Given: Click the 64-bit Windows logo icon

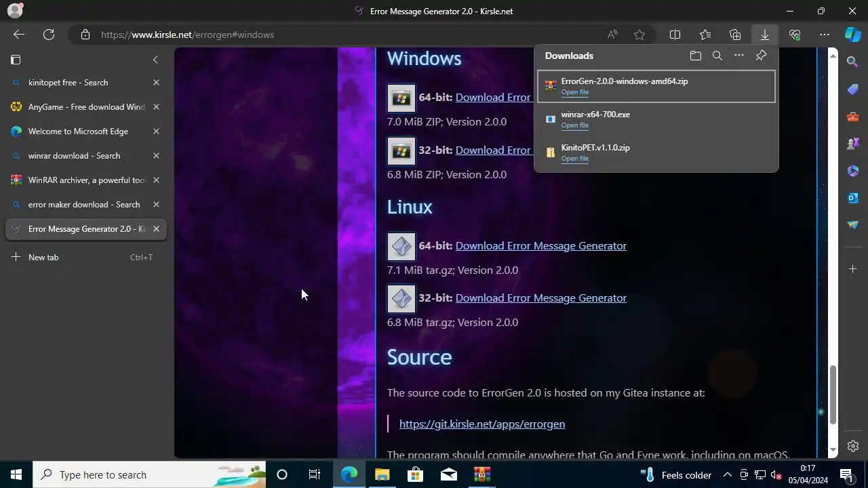Looking at the screenshot, I should point(401,98).
